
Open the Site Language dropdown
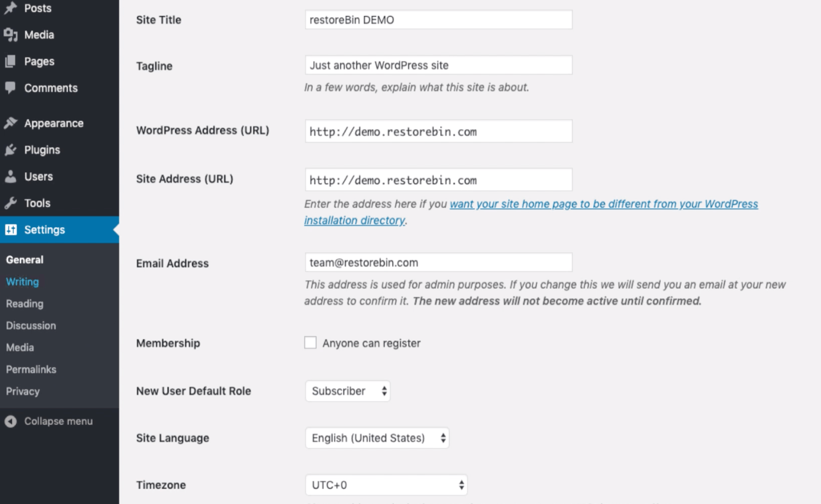coord(377,438)
